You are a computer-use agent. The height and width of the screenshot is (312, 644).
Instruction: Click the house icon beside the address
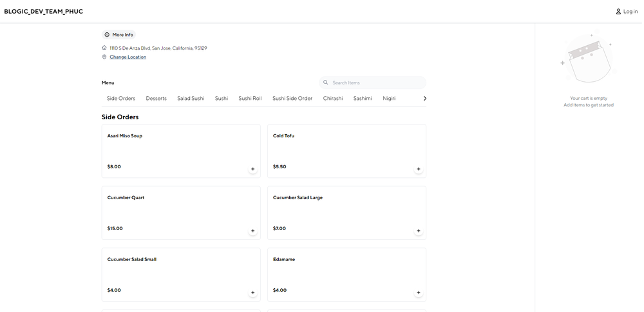(104, 48)
